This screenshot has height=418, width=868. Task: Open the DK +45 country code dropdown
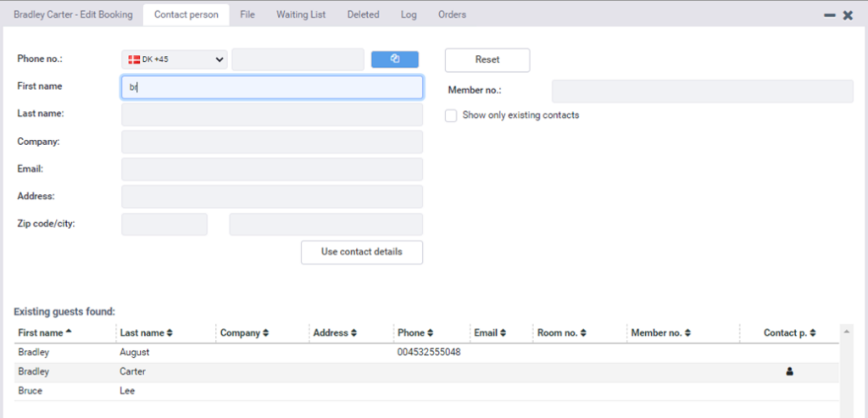(175, 59)
